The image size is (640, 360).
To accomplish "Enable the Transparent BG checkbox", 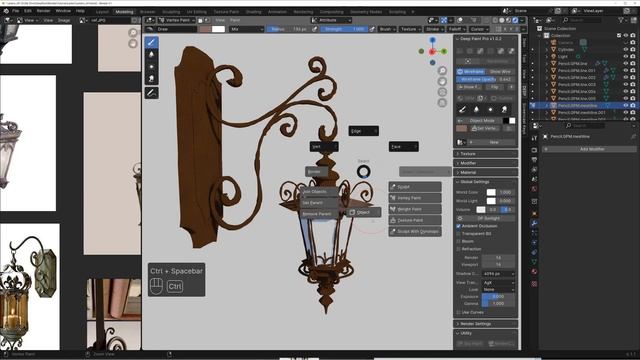I will (458, 233).
